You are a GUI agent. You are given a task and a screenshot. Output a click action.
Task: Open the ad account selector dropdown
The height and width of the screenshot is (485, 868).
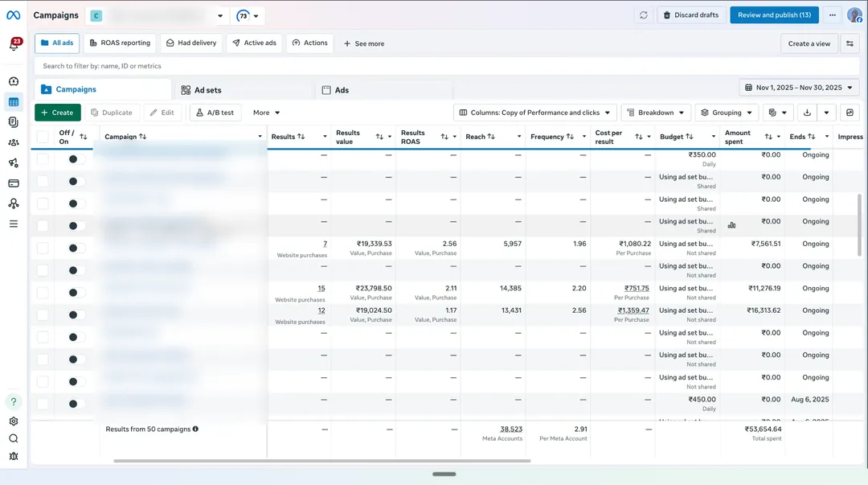click(x=158, y=15)
